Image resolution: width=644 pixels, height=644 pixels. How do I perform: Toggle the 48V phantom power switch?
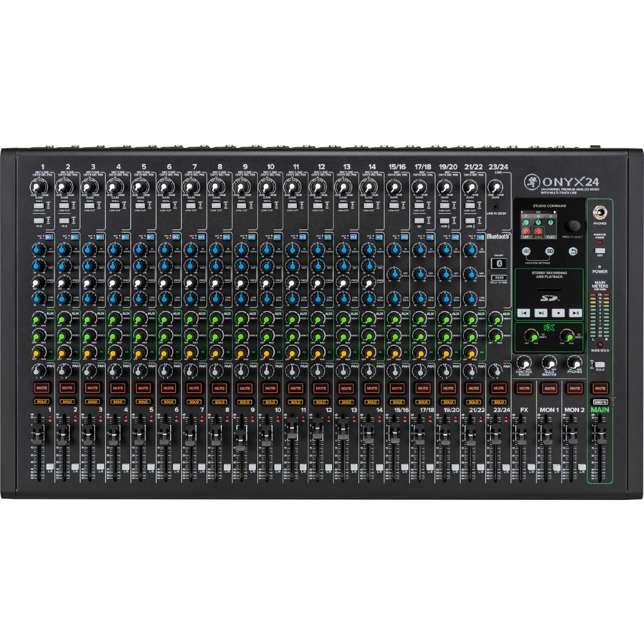tap(600, 250)
